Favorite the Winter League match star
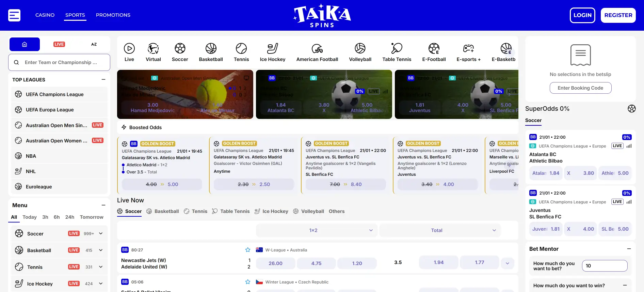 (x=248, y=282)
